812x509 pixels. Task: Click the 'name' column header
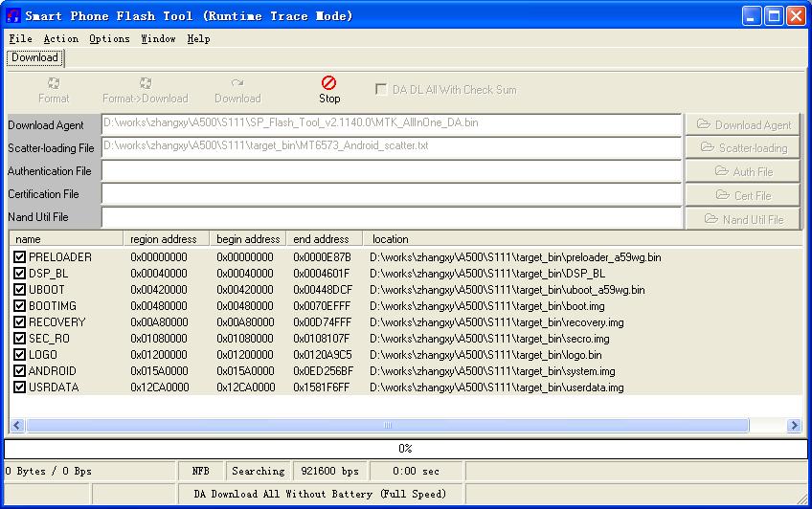66,239
